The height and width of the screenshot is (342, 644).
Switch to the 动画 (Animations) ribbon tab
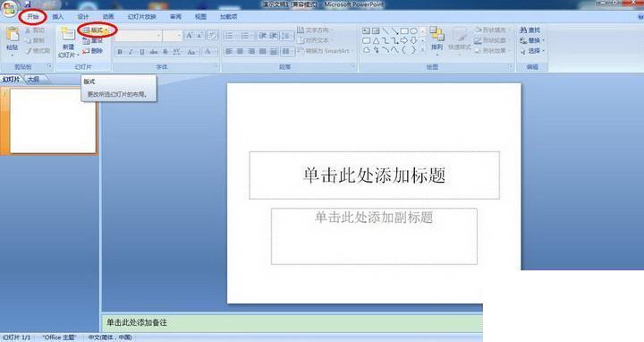[108, 17]
